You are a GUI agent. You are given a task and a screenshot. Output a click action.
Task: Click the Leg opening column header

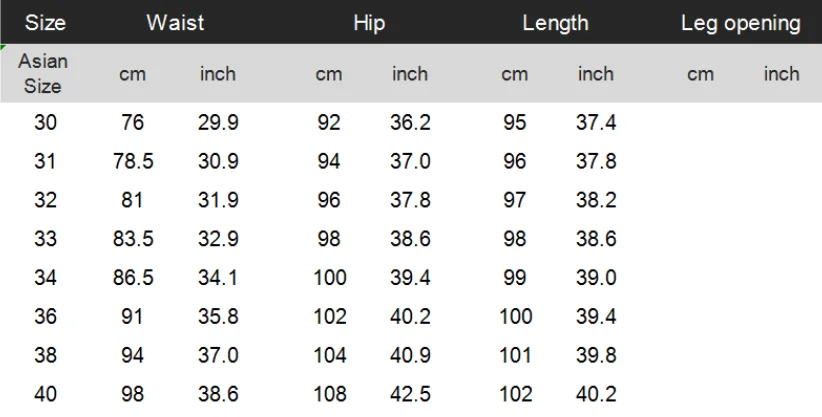(741, 23)
